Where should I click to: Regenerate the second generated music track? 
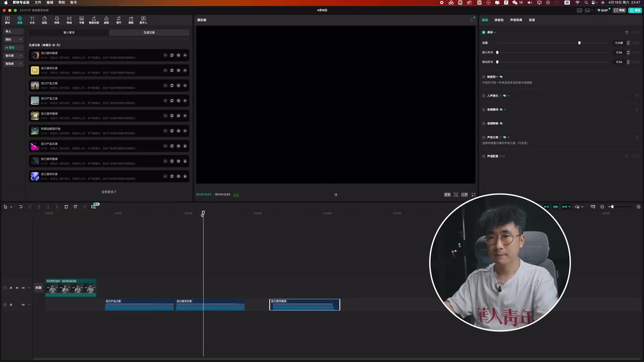pyautogui.click(x=172, y=70)
